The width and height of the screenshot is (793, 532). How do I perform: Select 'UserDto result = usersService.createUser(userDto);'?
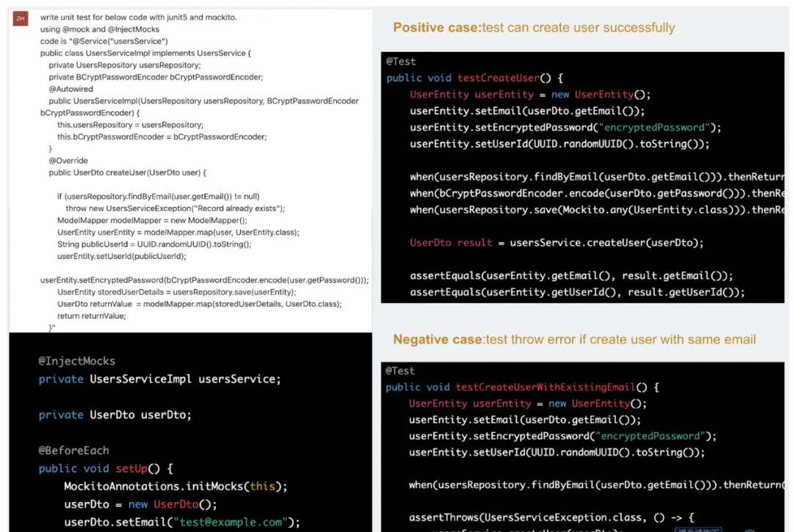click(557, 243)
